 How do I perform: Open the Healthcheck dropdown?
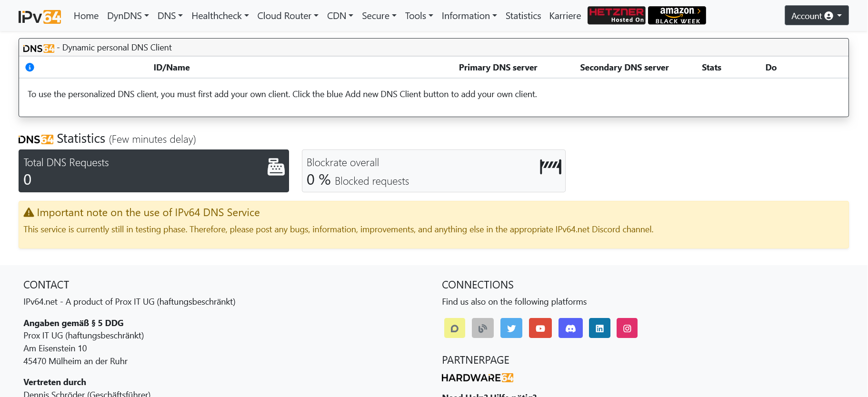coord(220,16)
